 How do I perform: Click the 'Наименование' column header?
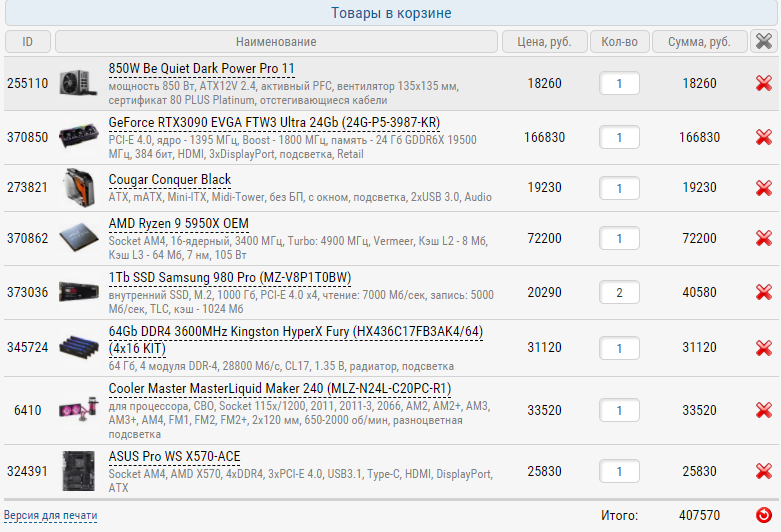pos(276,42)
